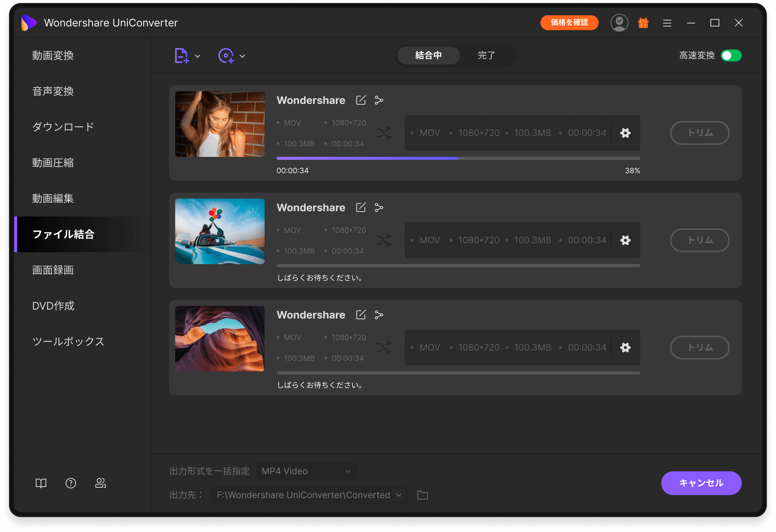Screen dimensions: 776x532
Task: Click the canyon video thumbnail
Action: (220, 339)
